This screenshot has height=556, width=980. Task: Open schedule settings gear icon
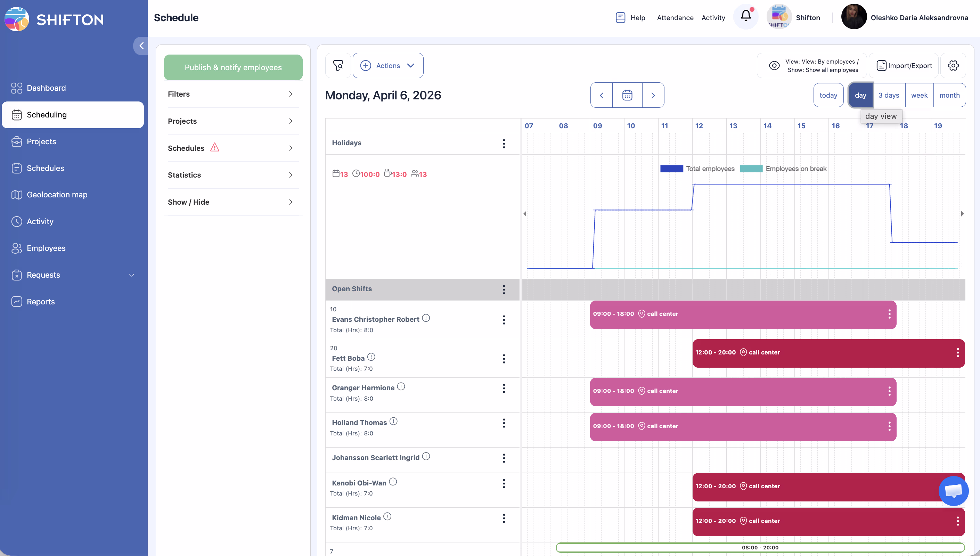point(953,66)
